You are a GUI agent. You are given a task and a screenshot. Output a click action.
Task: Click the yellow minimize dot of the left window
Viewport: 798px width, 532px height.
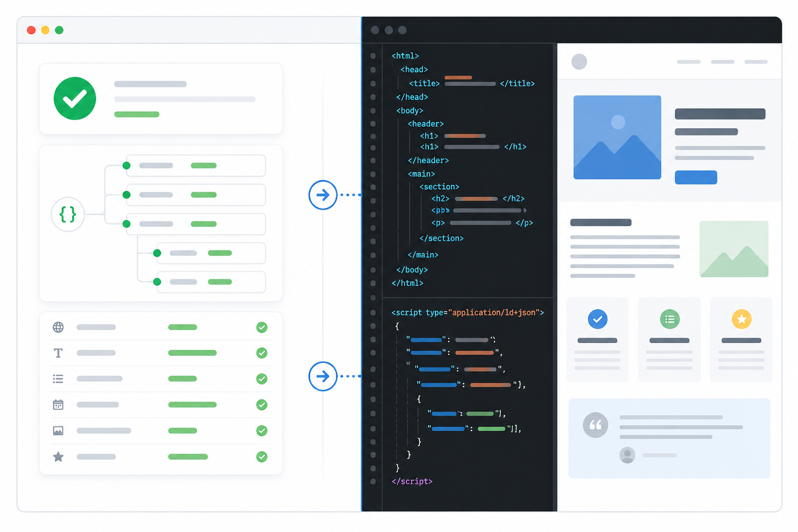(45, 30)
